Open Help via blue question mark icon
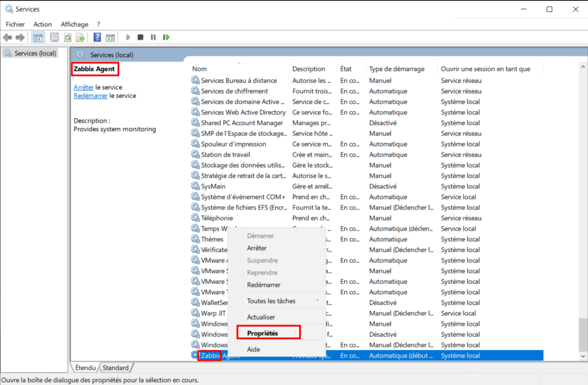This screenshot has height=385, width=588. [x=97, y=37]
